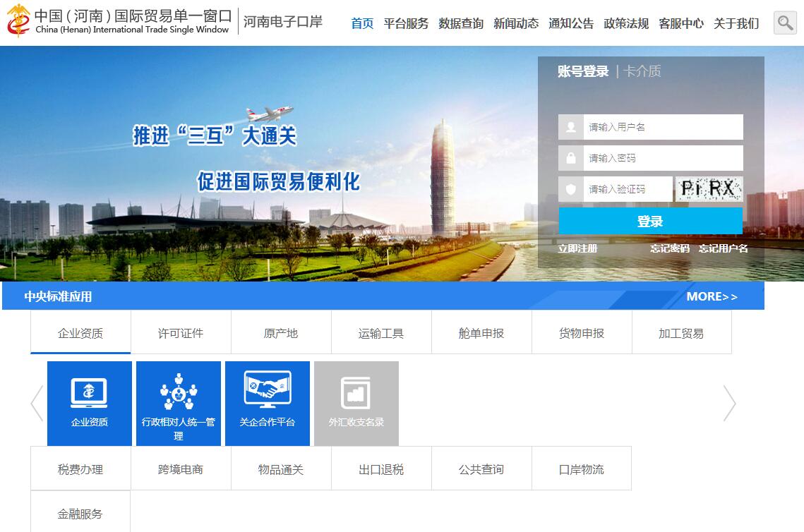This screenshot has width=804, height=532.
Task: Open the 平台服务 menu
Action: tap(406, 23)
